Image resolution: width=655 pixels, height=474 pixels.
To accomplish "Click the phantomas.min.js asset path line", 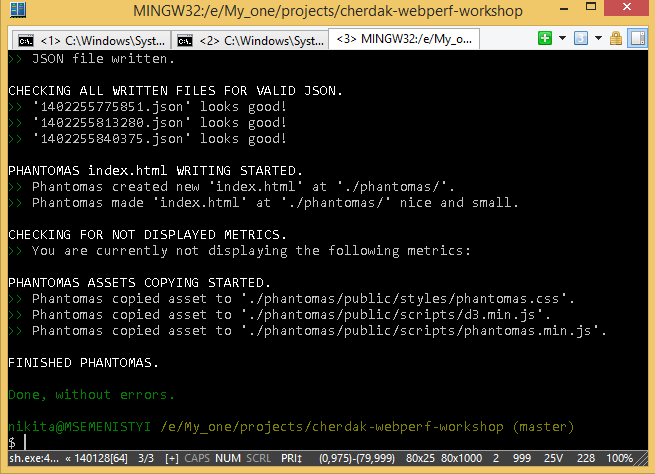I will tap(307, 331).
